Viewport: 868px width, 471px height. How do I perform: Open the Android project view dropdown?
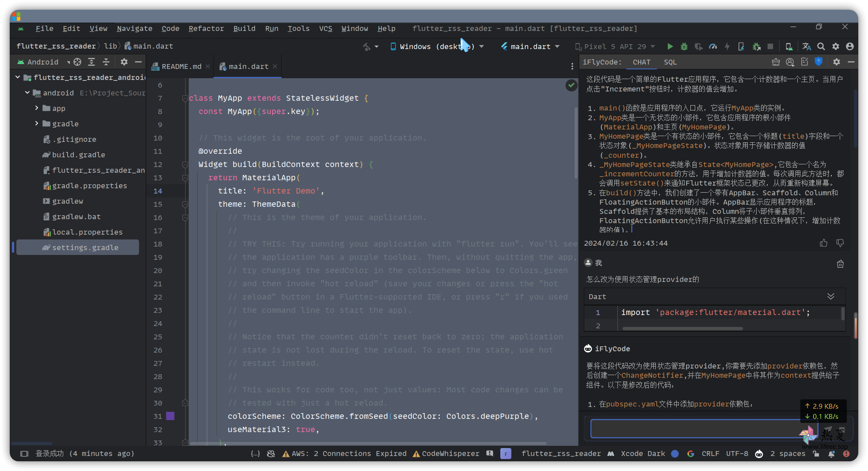point(44,62)
